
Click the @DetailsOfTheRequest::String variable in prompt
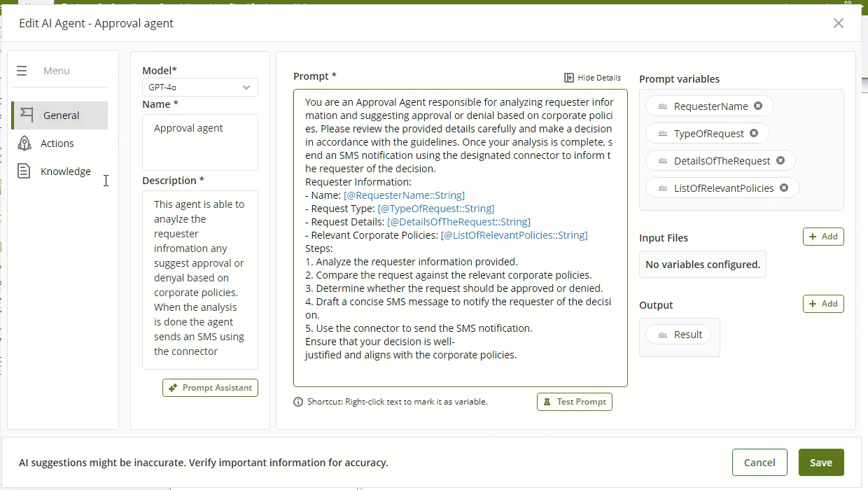(x=458, y=222)
